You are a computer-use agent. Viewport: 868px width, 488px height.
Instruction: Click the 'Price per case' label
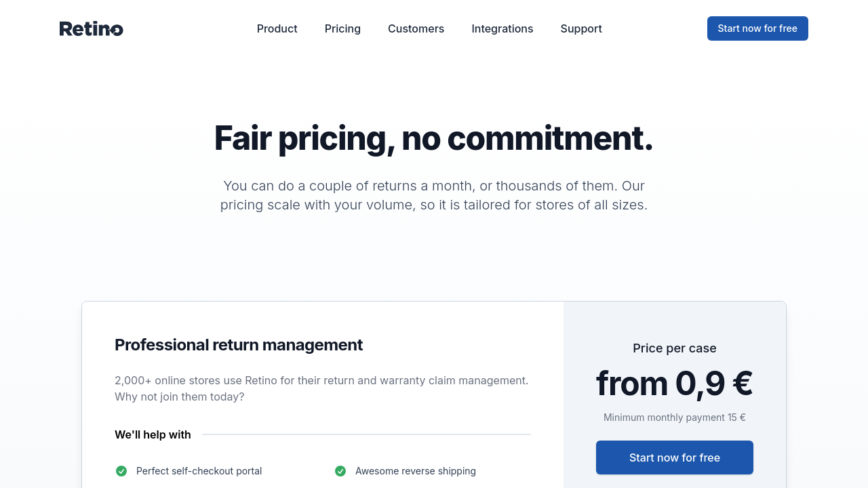point(674,348)
